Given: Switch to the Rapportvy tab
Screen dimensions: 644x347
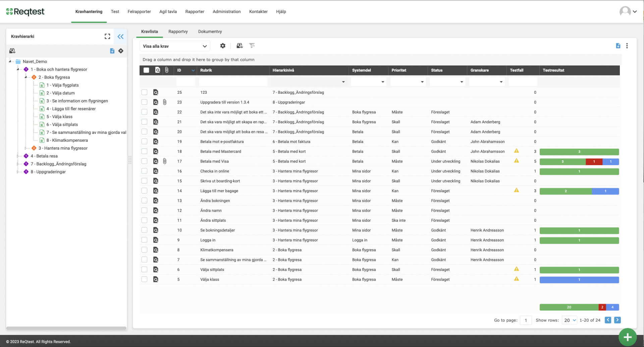Looking at the screenshot, I should click(x=178, y=31).
